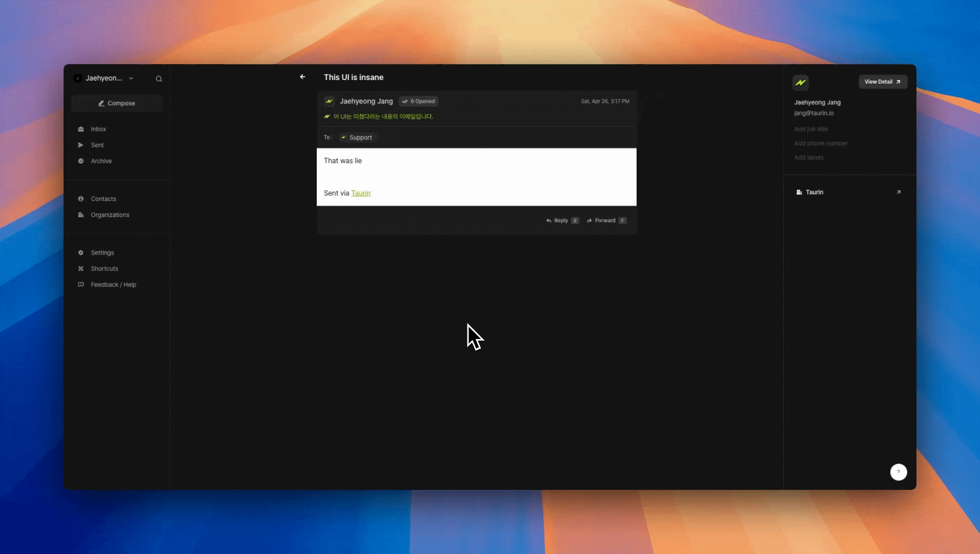
Task: Go back using the left arrow icon
Action: [x=302, y=77]
